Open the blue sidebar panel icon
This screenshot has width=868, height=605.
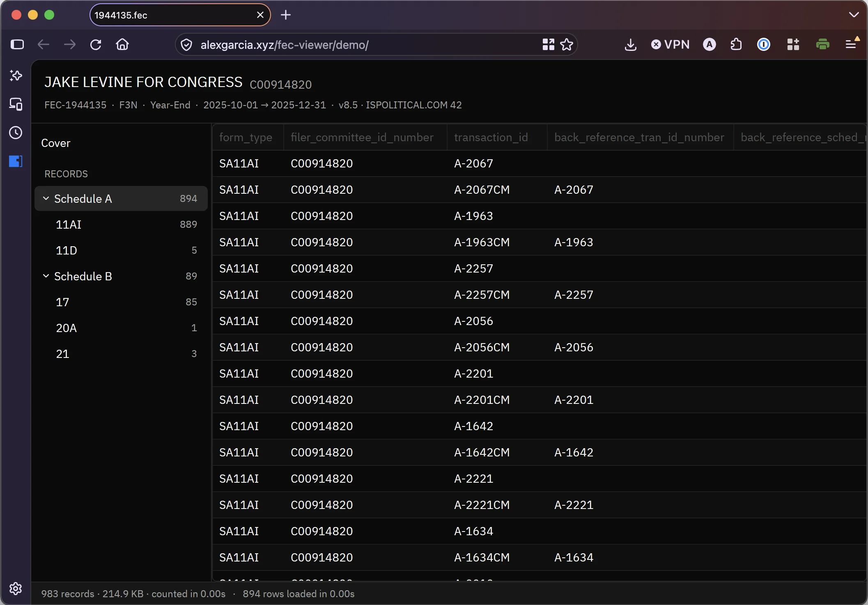[16, 161]
